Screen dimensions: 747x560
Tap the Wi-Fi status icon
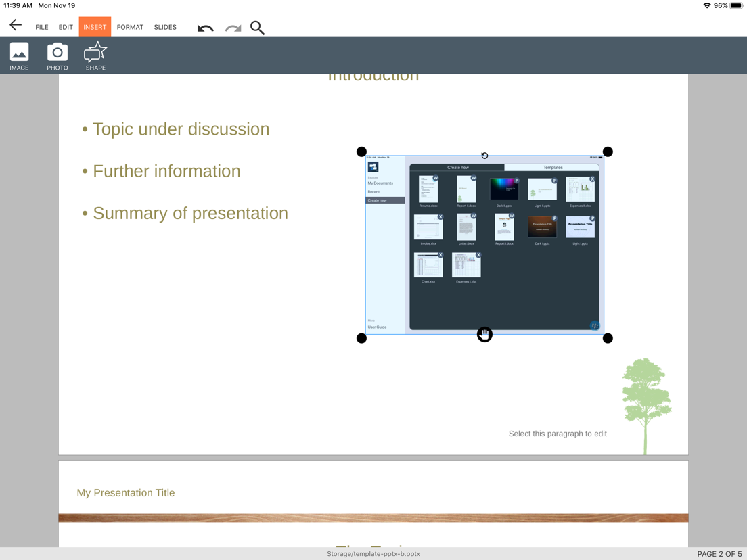pos(707,5)
